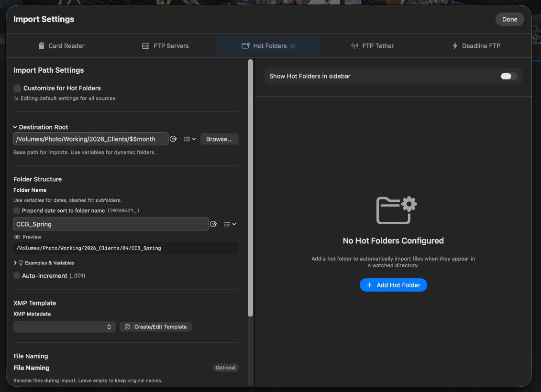Click the Browse... button
541x392 pixels.
[x=219, y=139]
